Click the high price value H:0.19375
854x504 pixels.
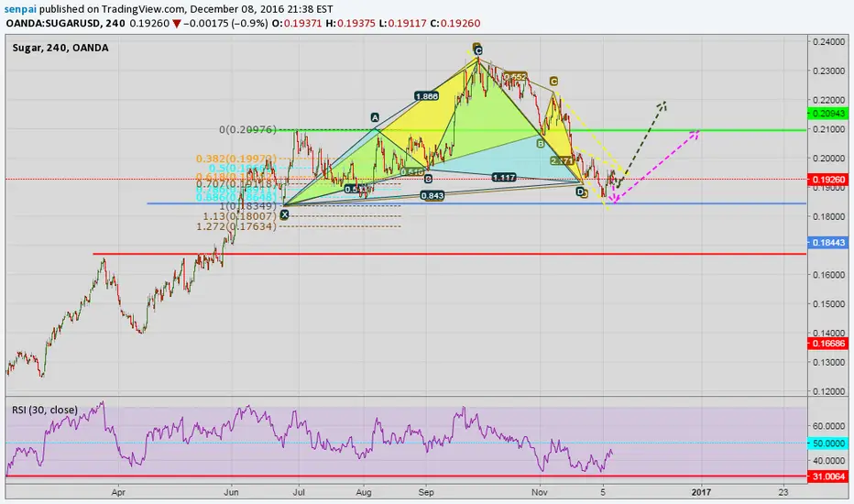[x=351, y=24]
